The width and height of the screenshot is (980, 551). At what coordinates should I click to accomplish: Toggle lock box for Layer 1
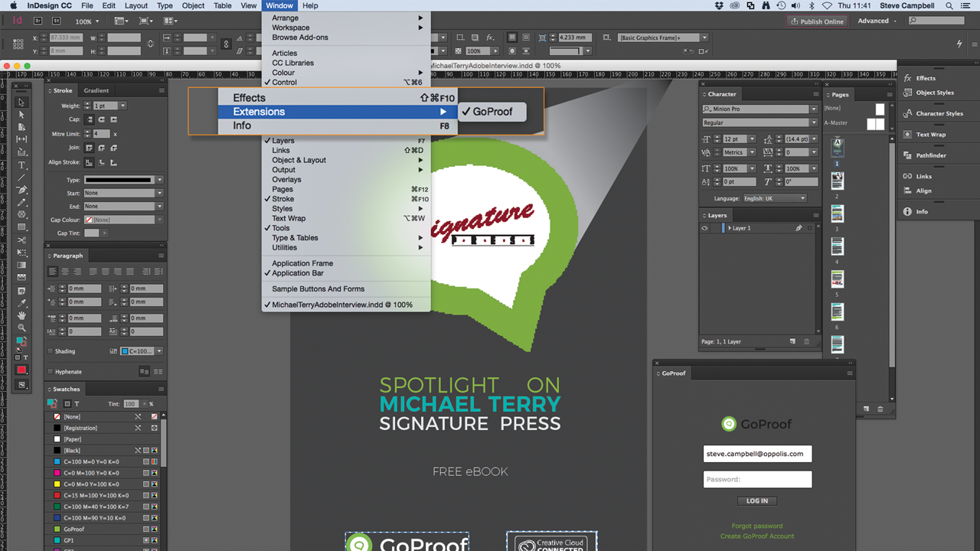pos(715,228)
